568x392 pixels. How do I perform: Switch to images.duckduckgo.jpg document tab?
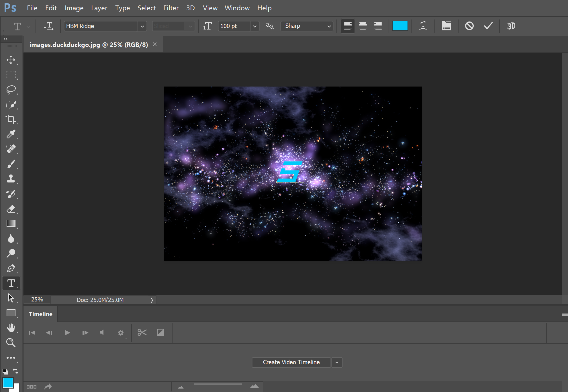point(89,45)
